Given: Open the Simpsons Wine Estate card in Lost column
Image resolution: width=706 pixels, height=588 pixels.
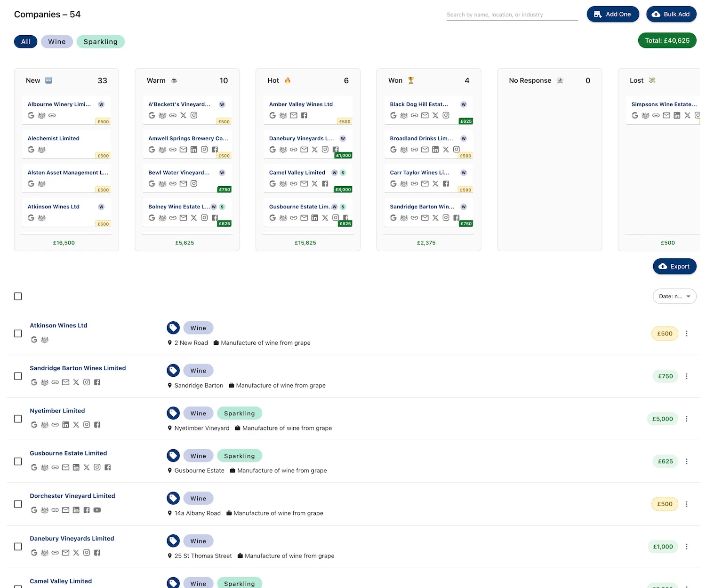Looking at the screenshot, I should pos(664,111).
